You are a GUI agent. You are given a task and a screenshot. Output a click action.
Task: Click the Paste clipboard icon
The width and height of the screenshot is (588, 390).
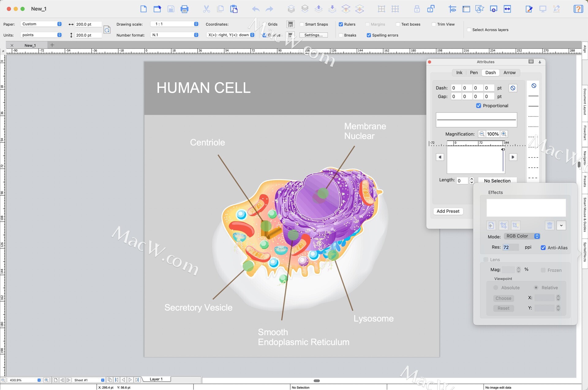click(234, 9)
